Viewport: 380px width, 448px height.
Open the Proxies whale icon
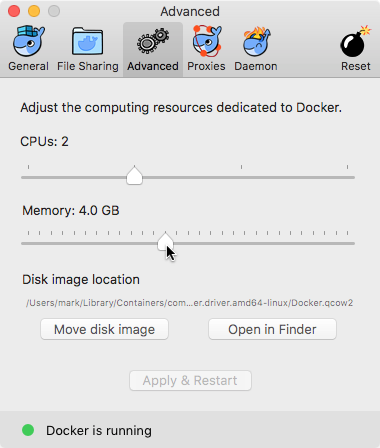pos(207,41)
